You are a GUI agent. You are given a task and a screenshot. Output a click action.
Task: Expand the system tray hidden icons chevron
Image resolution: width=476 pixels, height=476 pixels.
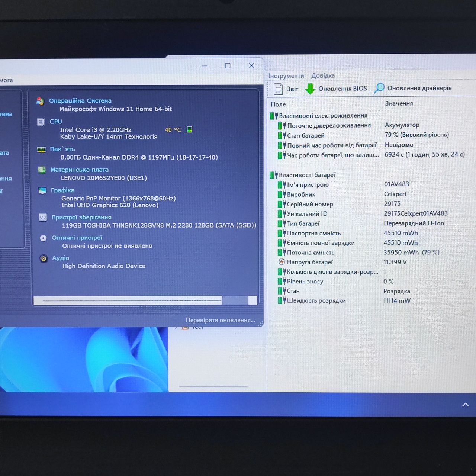point(466,405)
